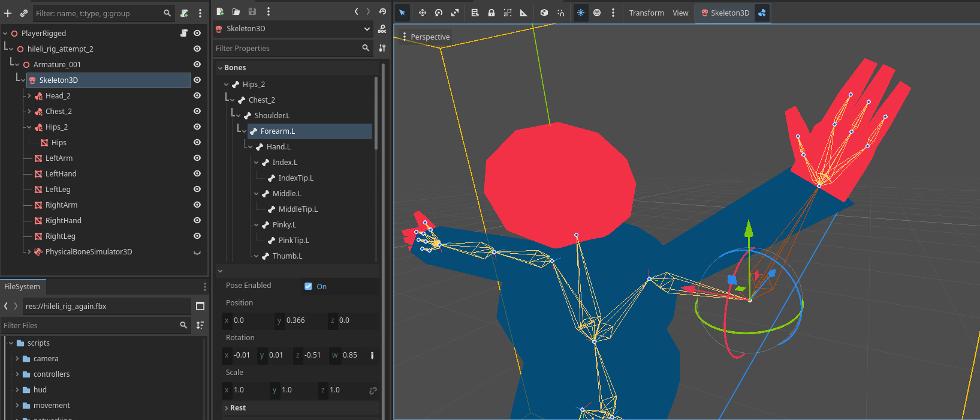Collapse the Index.L bone
The image size is (980, 420).
pos(257,162)
